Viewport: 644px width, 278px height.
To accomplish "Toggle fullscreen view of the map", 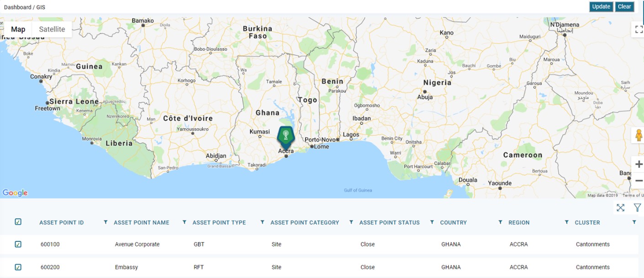I will pos(639,30).
